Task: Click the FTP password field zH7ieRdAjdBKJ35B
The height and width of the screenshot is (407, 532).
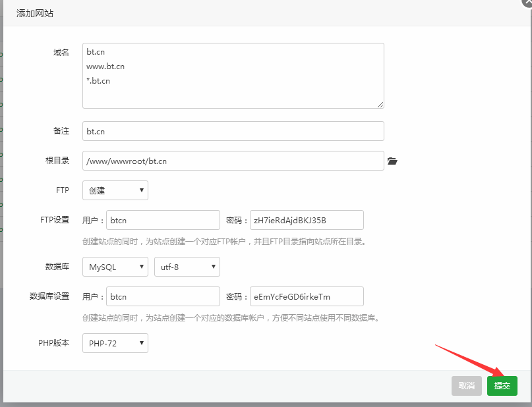Action: pos(307,220)
